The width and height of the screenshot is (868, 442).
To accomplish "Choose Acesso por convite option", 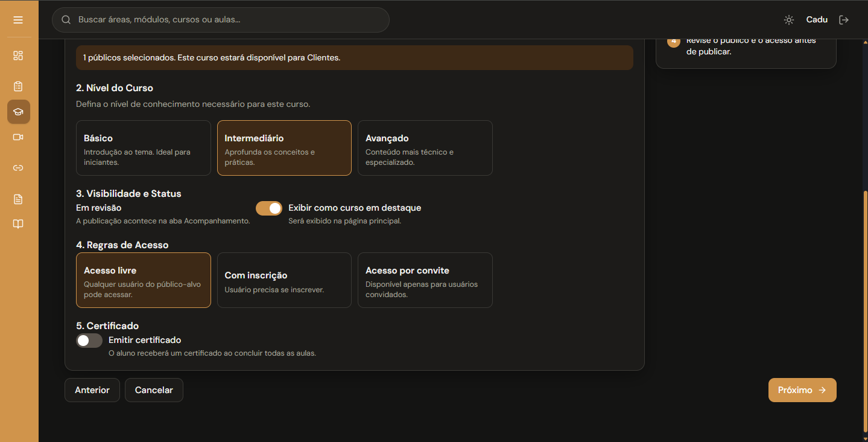I will coord(425,280).
